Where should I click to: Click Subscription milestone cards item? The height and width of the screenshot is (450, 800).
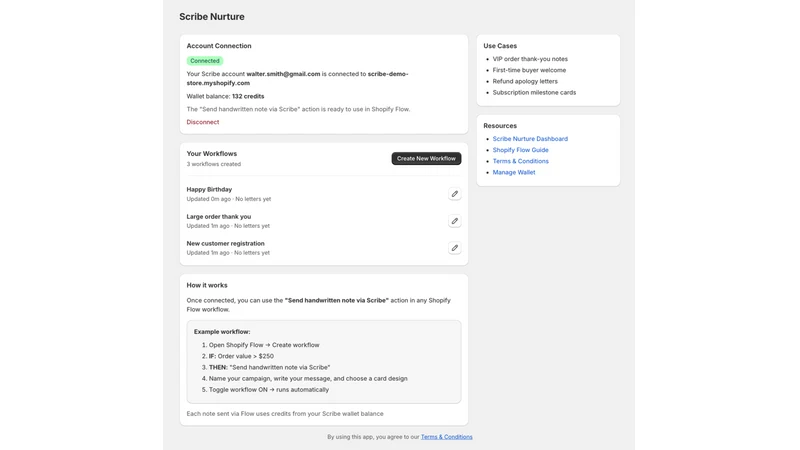534,93
